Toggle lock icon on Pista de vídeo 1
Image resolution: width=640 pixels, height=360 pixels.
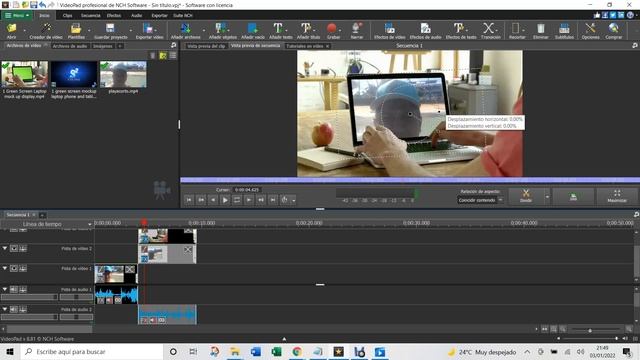point(23,268)
